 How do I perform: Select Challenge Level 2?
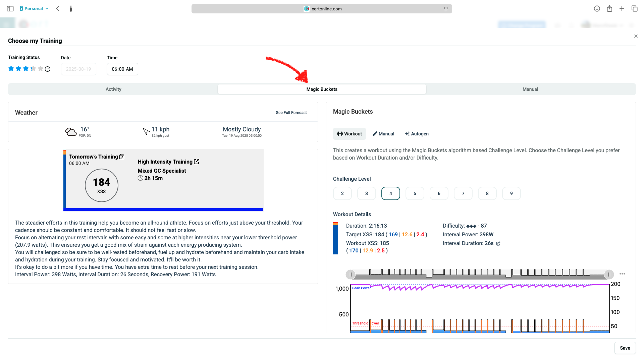pos(342,193)
